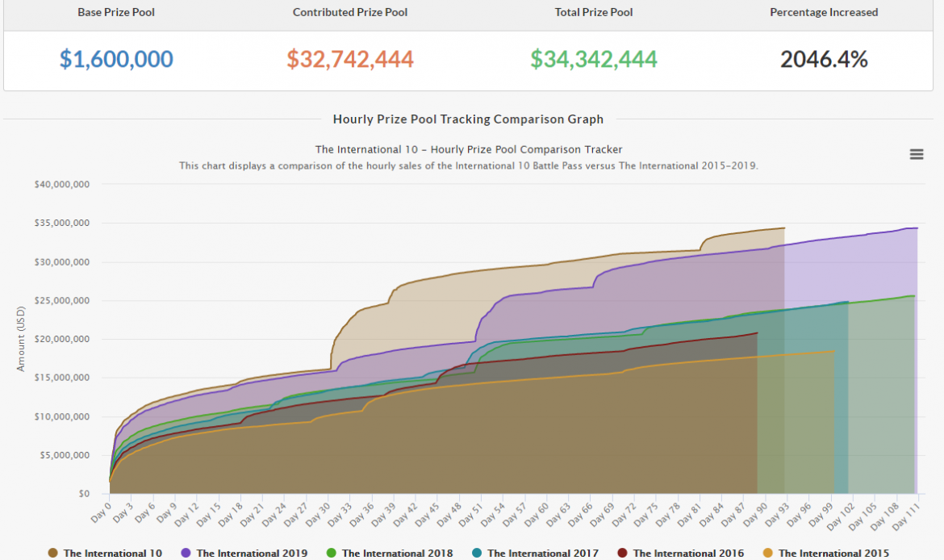Click the 'Percentage Increased' header label
This screenshot has width=944, height=560.
click(x=824, y=12)
